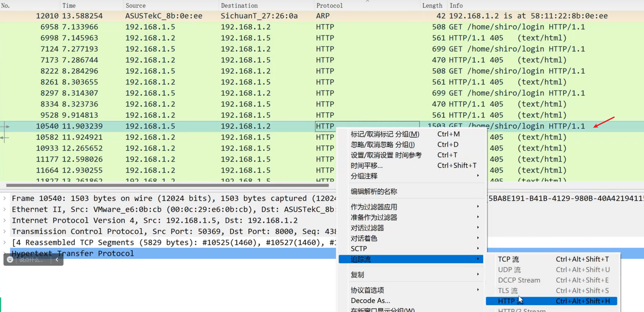Click the submenu arrow next to 分组注释
The width and height of the screenshot is (644, 312).
point(478,175)
